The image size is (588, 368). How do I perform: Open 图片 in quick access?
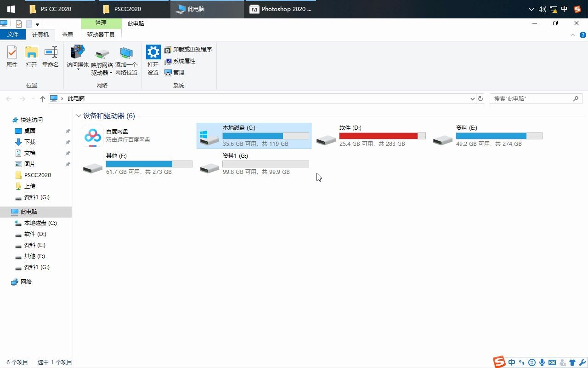pyautogui.click(x=30, y=164)
